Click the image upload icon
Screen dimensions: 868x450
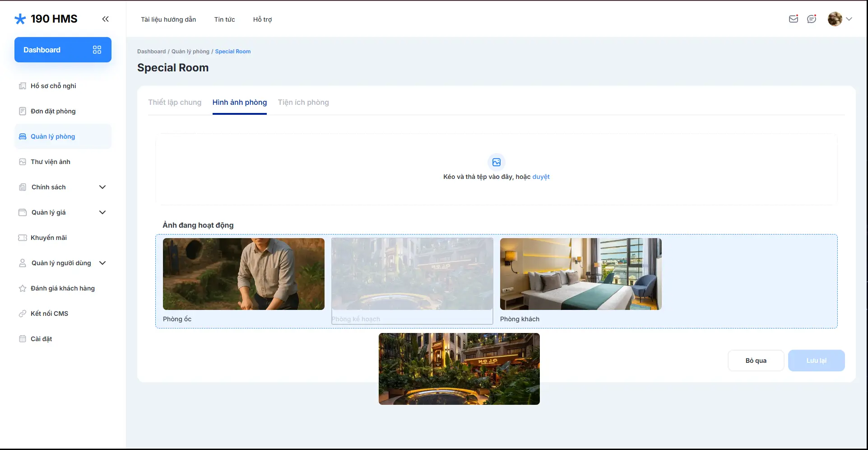coord(496,162)
